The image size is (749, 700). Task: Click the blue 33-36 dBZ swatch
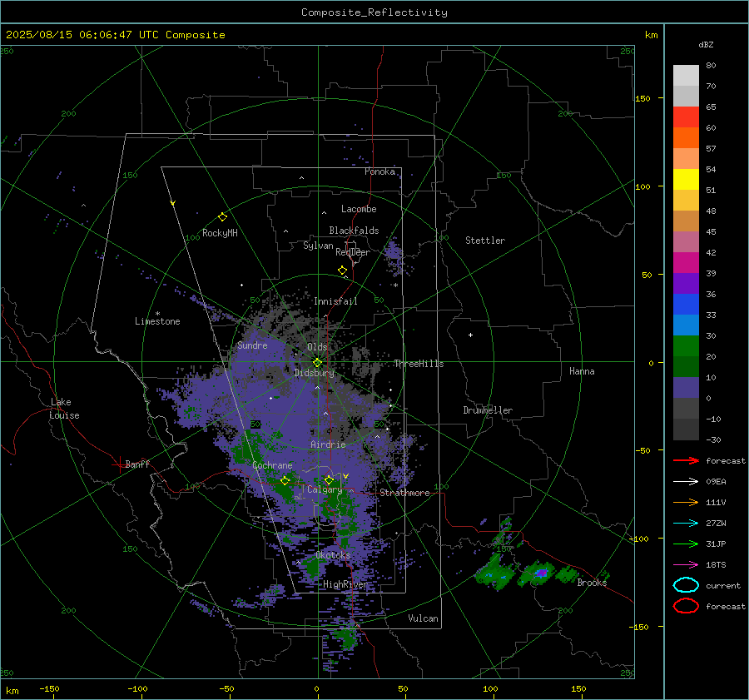point(686,305)
